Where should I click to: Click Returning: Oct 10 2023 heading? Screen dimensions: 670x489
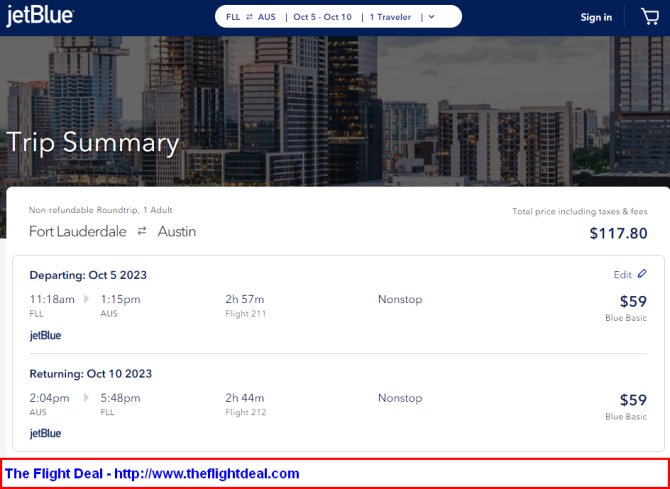91,374
